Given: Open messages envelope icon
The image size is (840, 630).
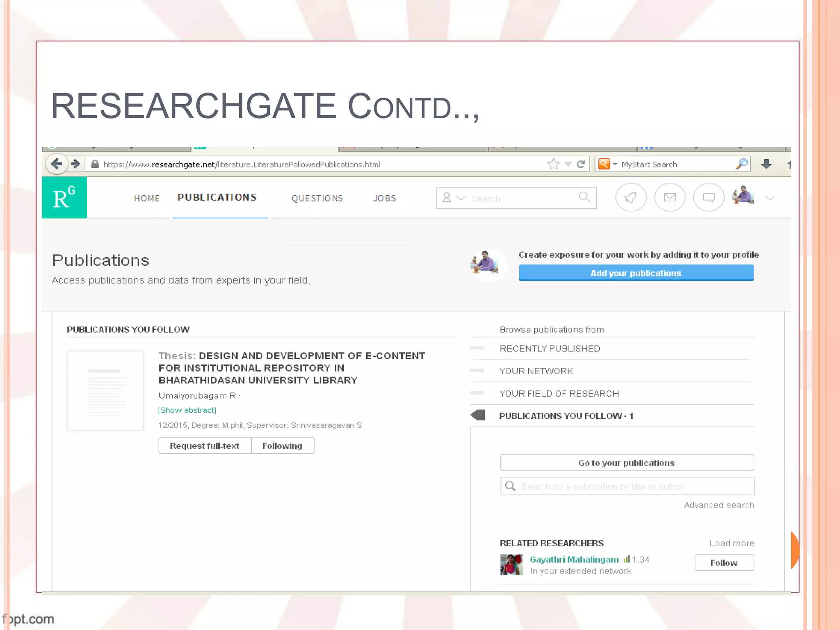Looking at the screenshot, I should click(x=670, y=198).
